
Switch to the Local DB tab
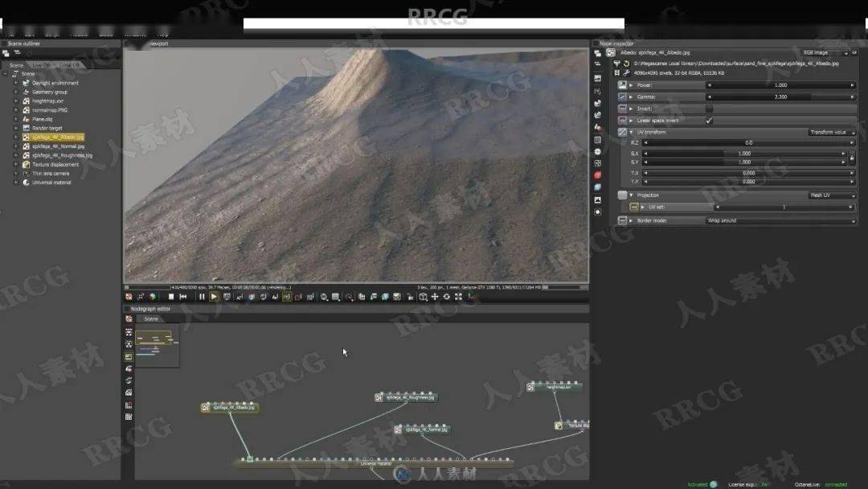[x=69, y=65]
